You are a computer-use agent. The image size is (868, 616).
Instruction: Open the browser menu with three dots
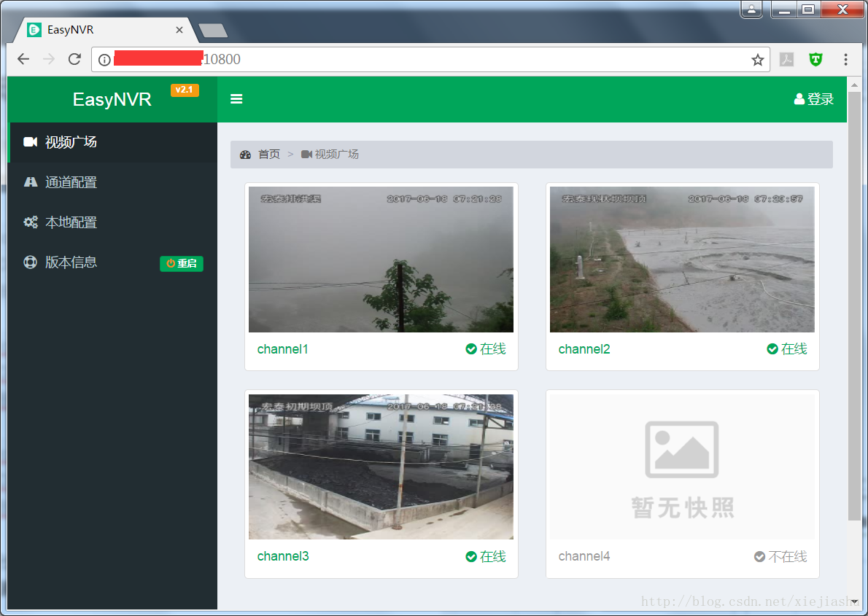[x=845, y=59]
